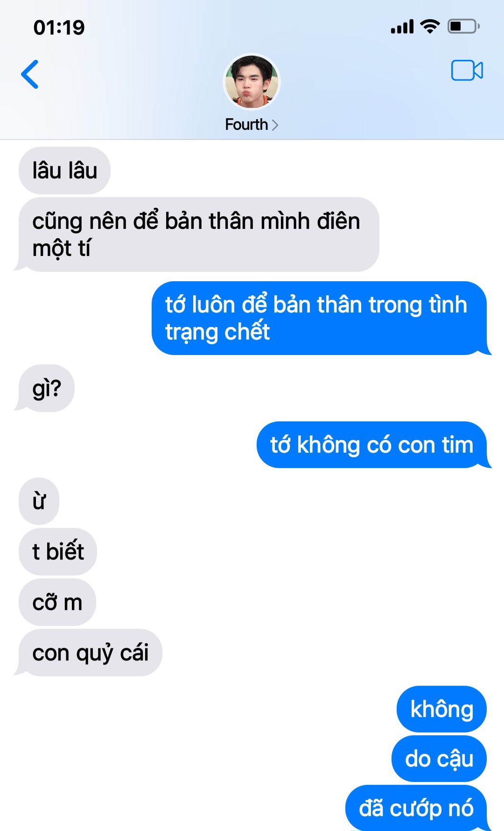504x831 pixels.
Task: Select the "lâu lâu" message bubble
Action: click(x=64, y=170)
